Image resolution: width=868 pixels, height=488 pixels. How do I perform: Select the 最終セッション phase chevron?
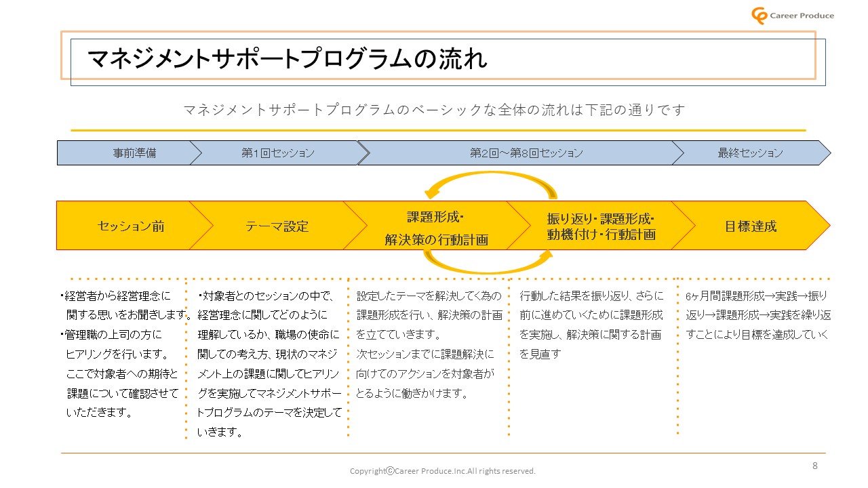[x=751, y=153]
